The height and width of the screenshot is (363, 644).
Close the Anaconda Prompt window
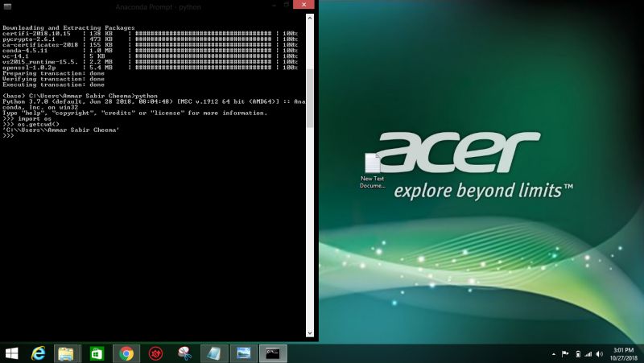click(x=303, y=5)
